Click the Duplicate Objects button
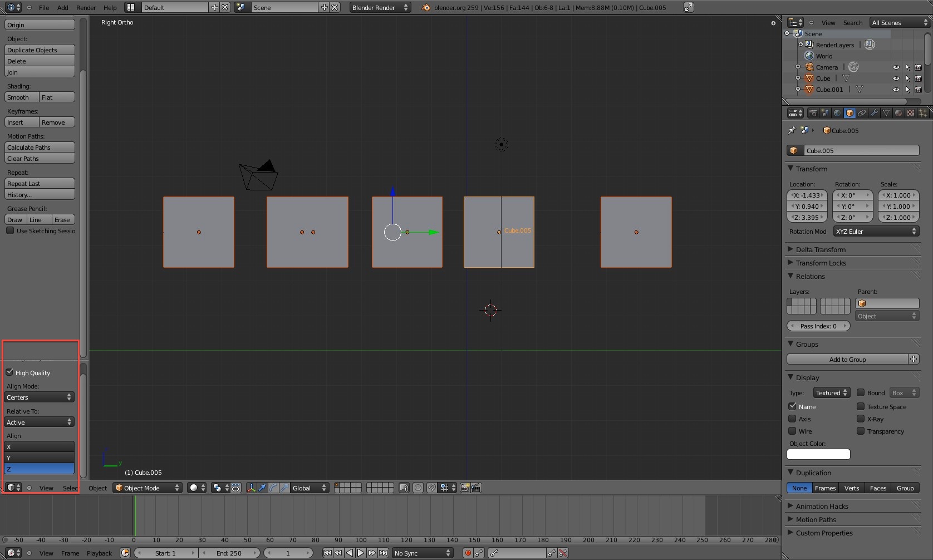The image size is (933, 560). pos(40,50)
